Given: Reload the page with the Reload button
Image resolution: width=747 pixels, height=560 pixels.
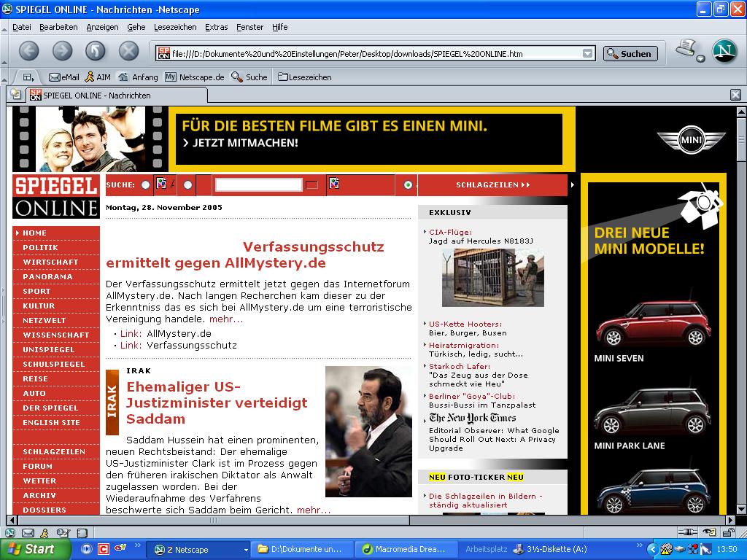Looking at the screenshot, I should click(96, 52).
